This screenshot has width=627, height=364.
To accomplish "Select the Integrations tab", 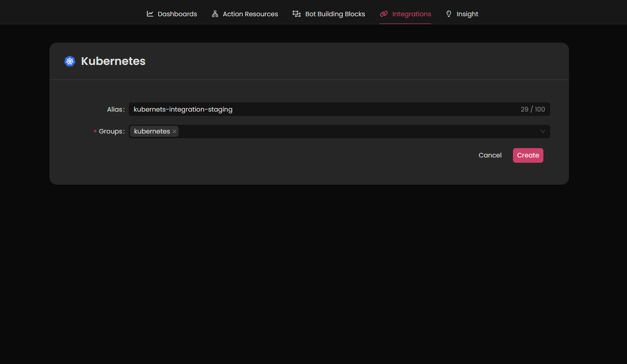I will [x=405, y=14].
